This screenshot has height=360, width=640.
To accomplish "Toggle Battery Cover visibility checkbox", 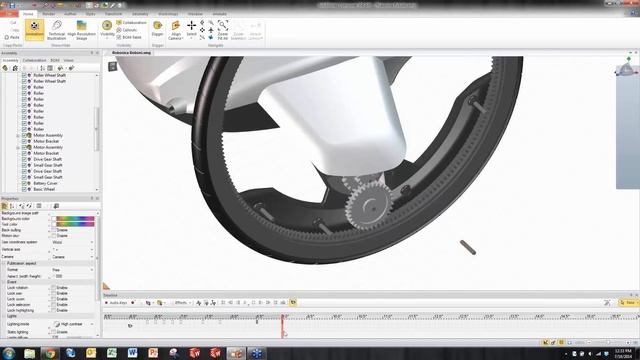I will (x=24, y=183).
